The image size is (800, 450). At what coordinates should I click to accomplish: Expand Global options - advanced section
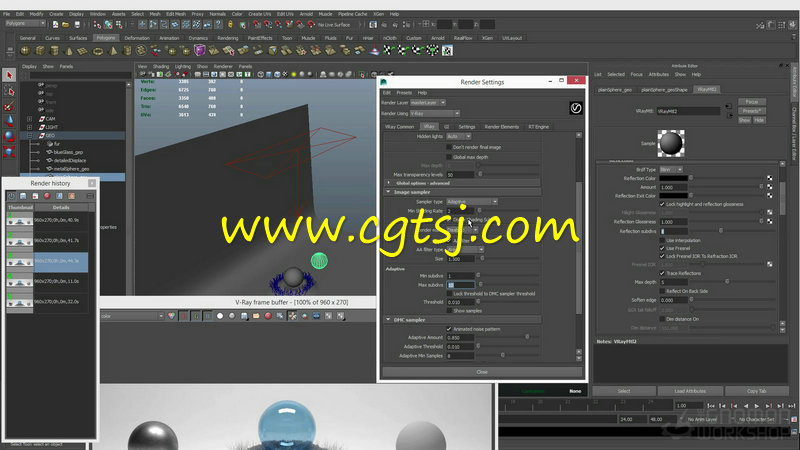tap(388, 183)
